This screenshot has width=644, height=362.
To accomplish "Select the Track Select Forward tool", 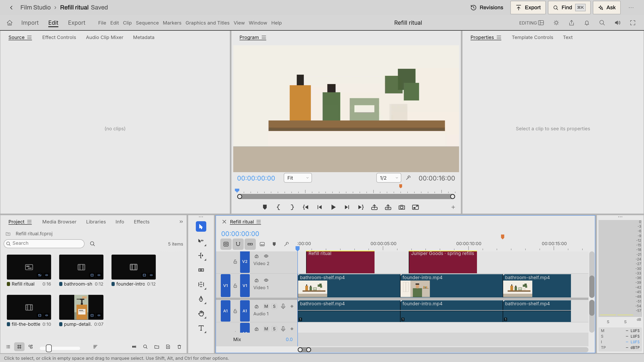I will click(x=201, y=241).
